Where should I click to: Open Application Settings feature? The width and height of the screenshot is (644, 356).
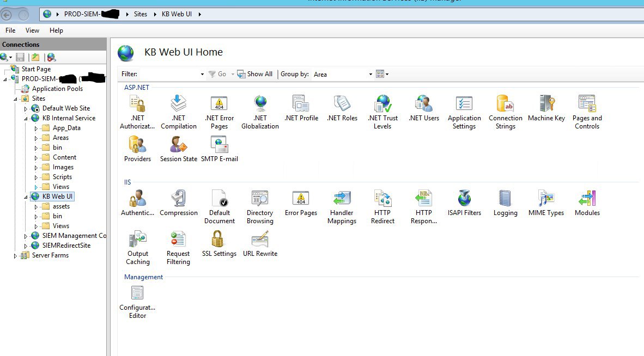pyautogui.click(x=464, y=112)
